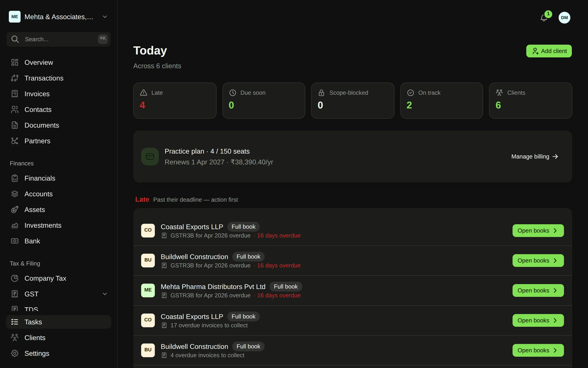This screenshot has width=588, height=368.
Task: Select Tasks in the sidebar
Action: pos(59,322)
